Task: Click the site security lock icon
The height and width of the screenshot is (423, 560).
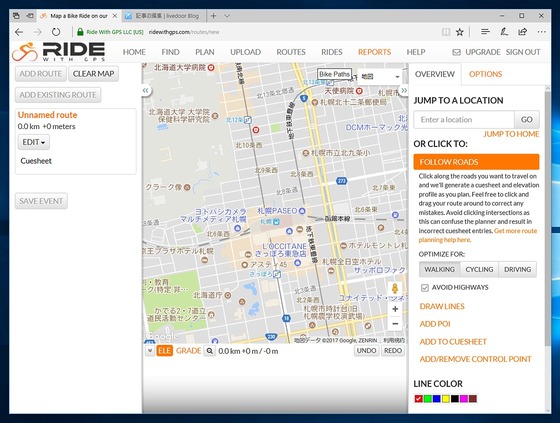Action: 80,32
